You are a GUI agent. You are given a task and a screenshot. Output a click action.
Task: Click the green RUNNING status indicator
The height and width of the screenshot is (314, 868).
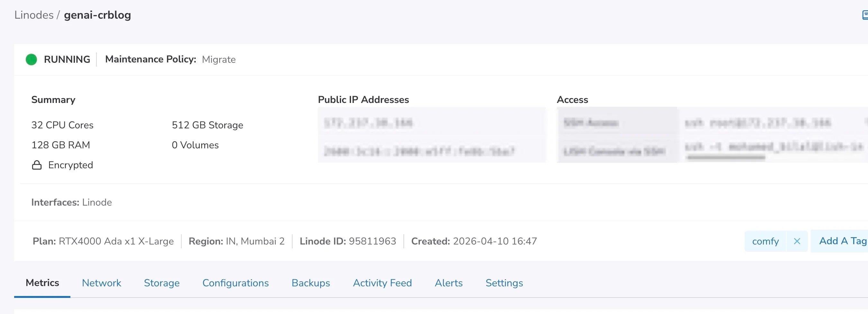[x=31, y=60]
